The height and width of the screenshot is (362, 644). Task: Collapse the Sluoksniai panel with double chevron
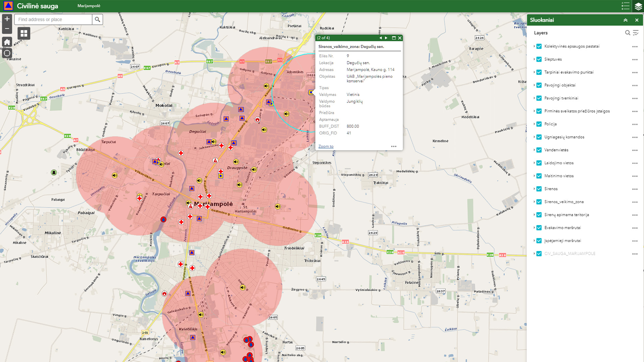626,20
